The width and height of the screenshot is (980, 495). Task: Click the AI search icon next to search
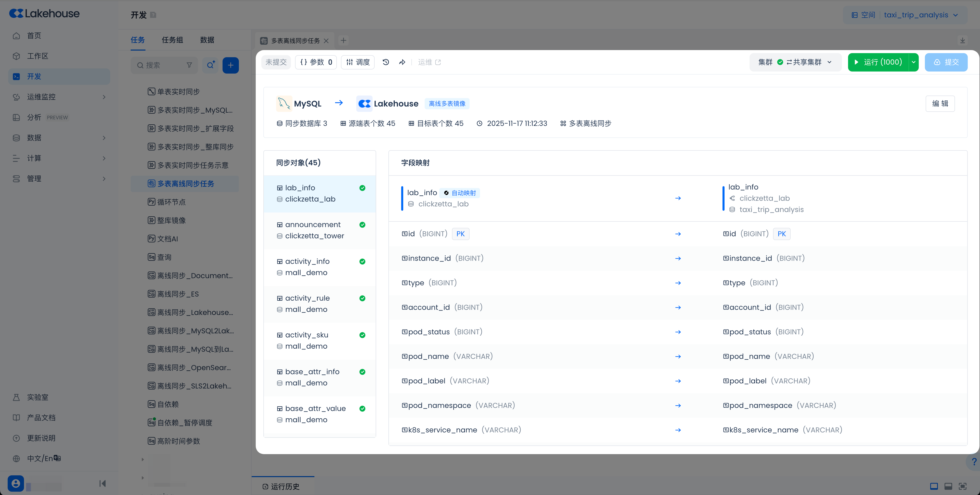[x=211, y=65]
